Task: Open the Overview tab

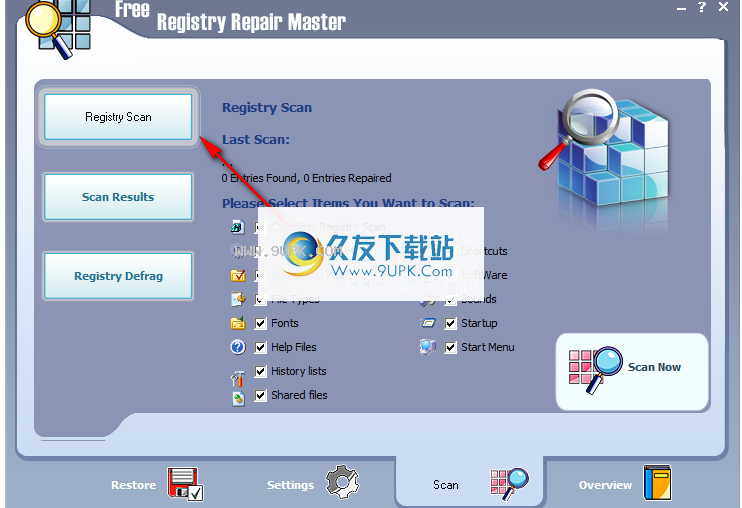Action: tap(624, 484)
